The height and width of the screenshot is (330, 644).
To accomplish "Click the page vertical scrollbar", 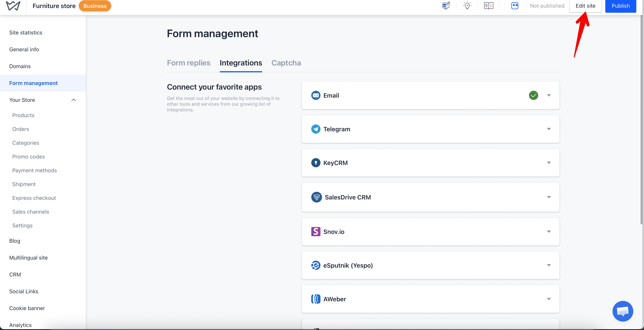I will click(642, 120).
